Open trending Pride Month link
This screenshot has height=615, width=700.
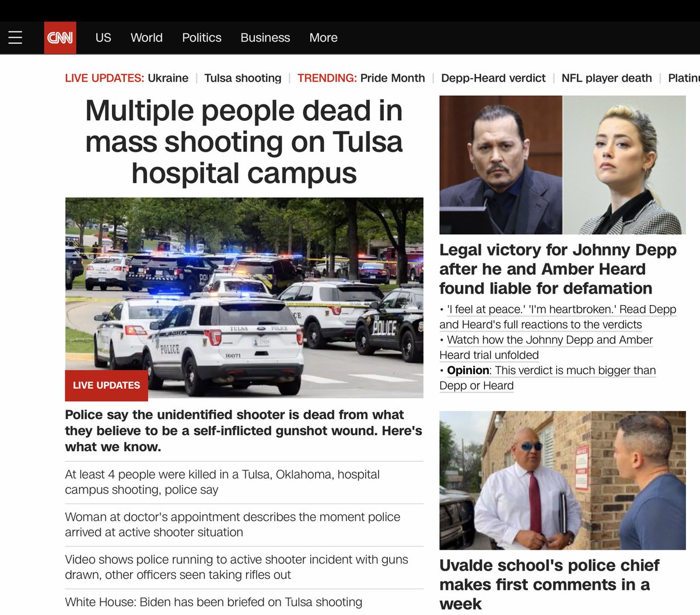coord(393,78)
